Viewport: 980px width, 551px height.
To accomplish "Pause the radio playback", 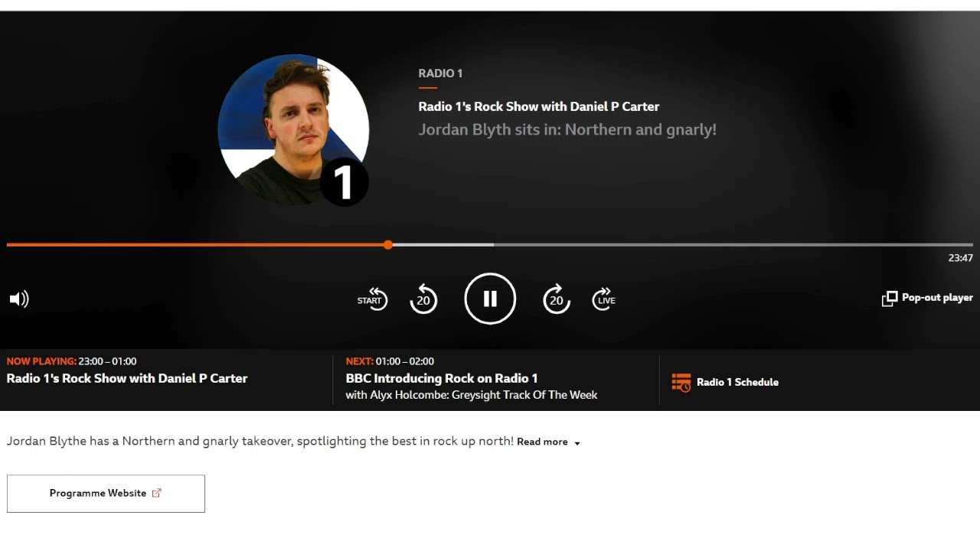I will (490, 298).
